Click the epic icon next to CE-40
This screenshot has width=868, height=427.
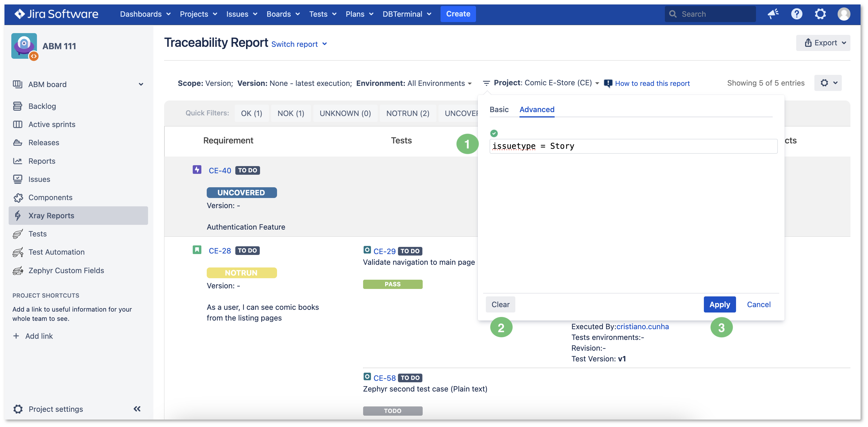point(197,170)
